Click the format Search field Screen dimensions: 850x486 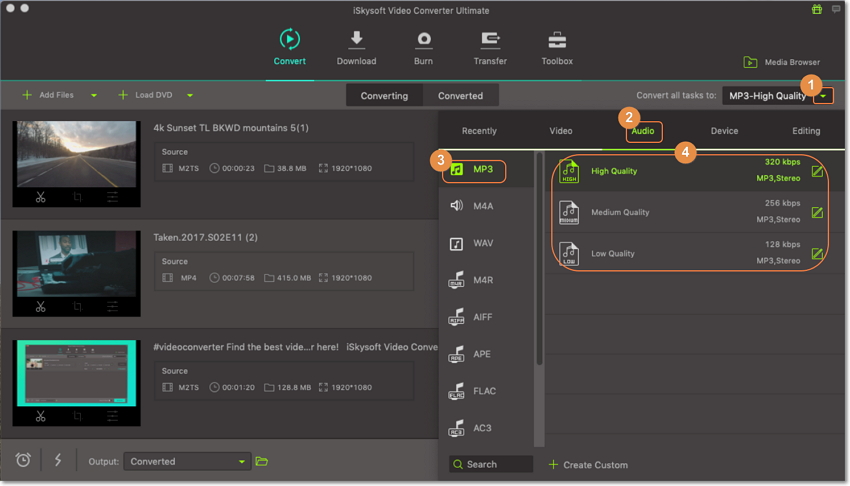tap(490, 464)
